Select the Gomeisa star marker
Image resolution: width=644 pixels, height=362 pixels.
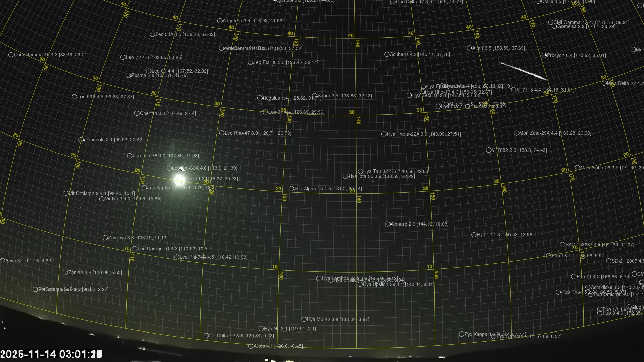click(x=554, y=26)
